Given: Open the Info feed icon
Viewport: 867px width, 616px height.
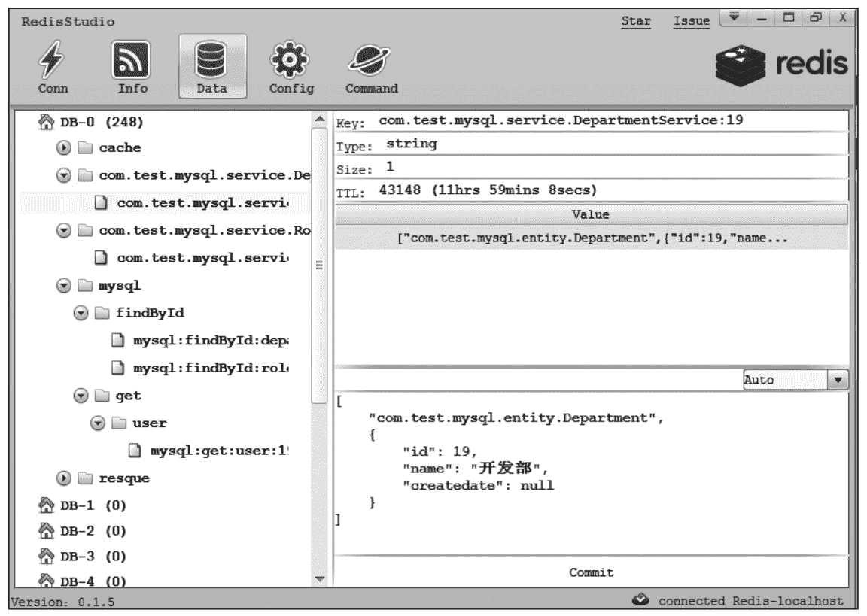Looking at the screenshot, I should tap(132, 59).
